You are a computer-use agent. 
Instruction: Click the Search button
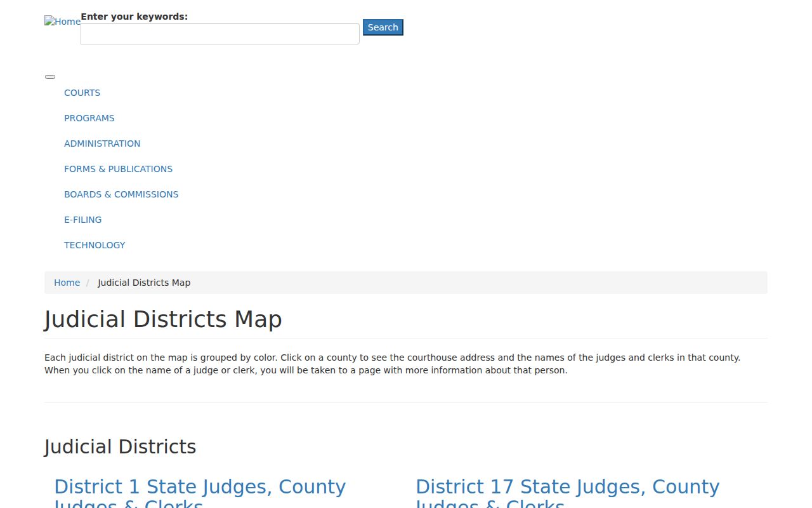383,27
